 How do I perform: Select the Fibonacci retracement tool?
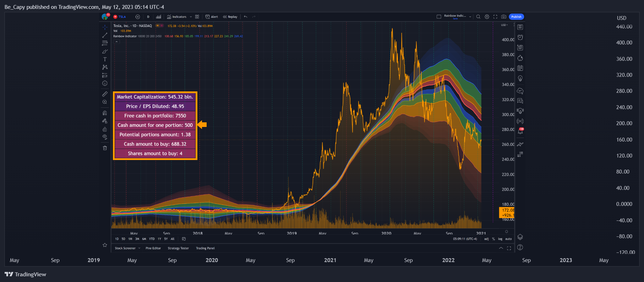coord(105,43)
